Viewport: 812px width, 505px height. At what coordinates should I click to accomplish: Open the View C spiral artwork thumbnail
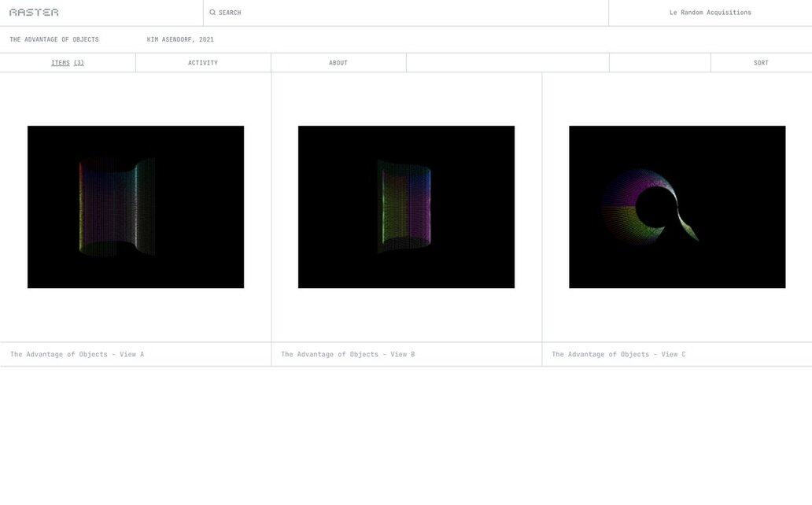pyautogui.click(x=677, y=207)
